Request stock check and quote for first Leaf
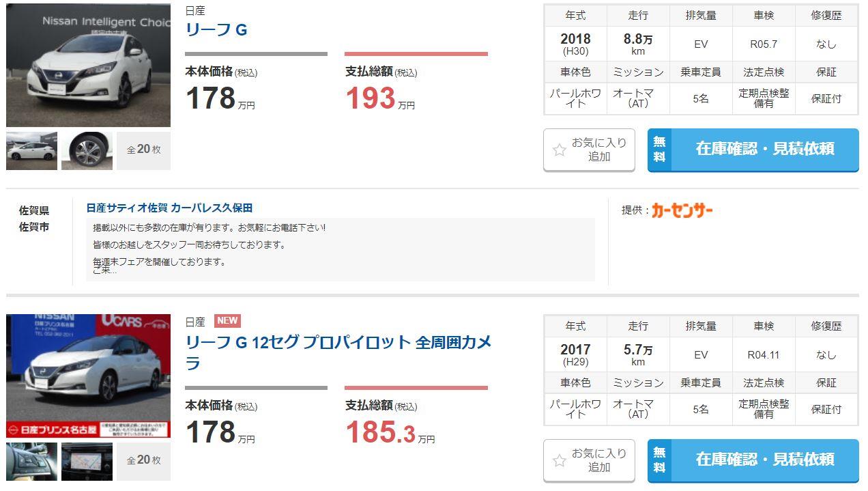Image resolution: width=868 pixels, height=491 pixels. coord(753,150)
